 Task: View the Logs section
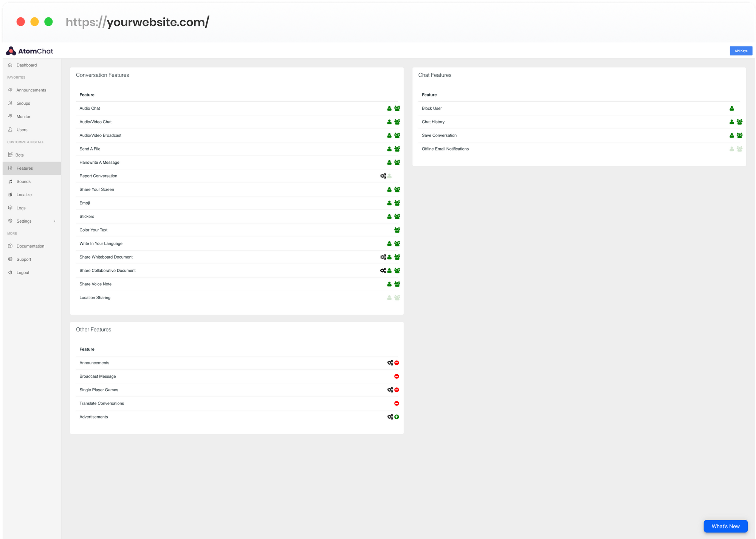tap(20, 208)
